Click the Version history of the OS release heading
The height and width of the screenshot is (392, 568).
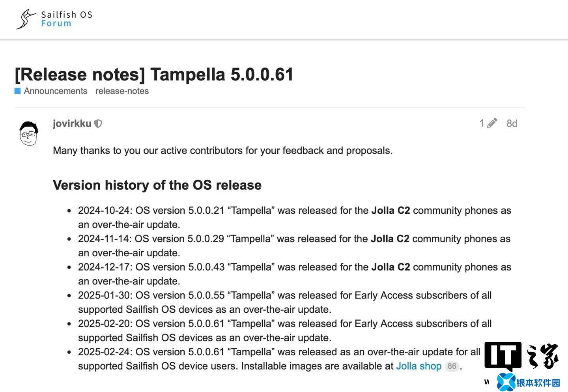157,185
